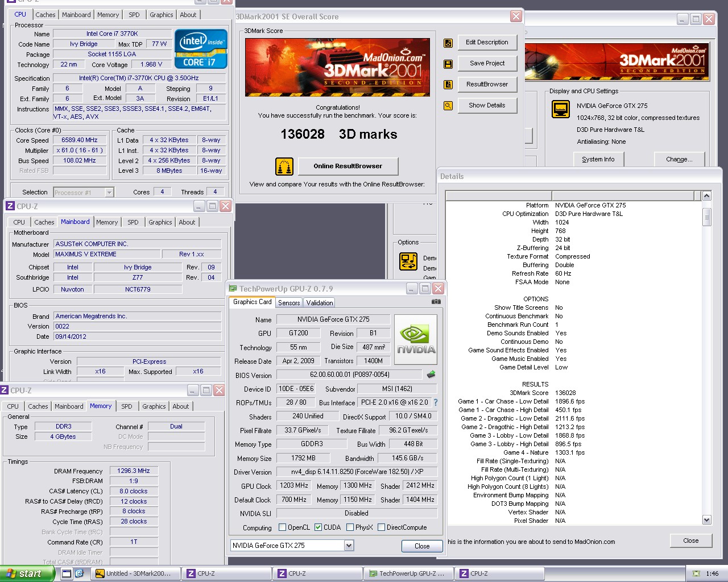Open the Validation tab in GPU-Z
728x582 pixels.
pyautogui.click(x=320, y=303)
